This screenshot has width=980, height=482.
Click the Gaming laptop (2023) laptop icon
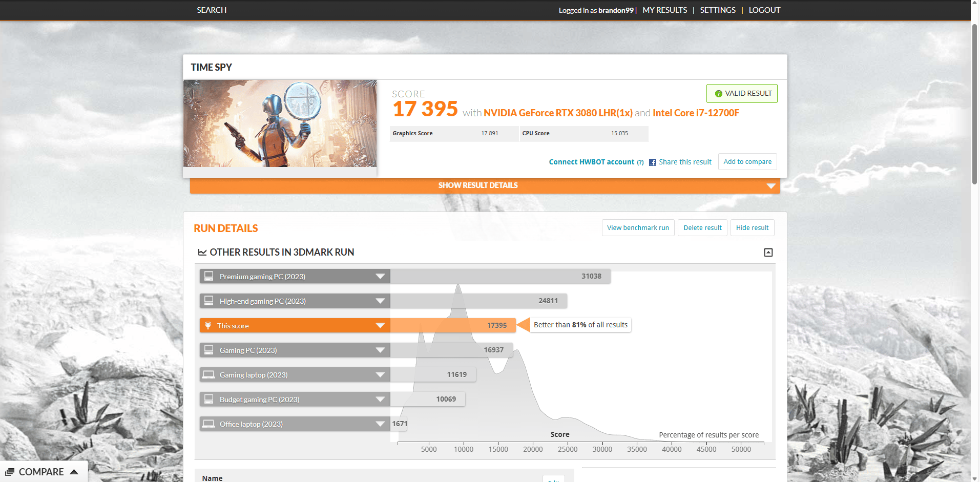[x=208, y=374]
